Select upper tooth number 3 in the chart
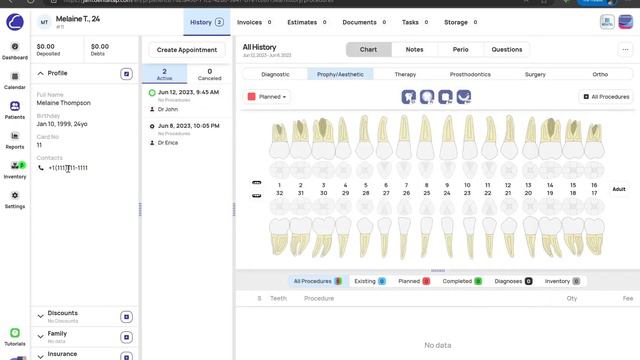 [x=323, y=139]
